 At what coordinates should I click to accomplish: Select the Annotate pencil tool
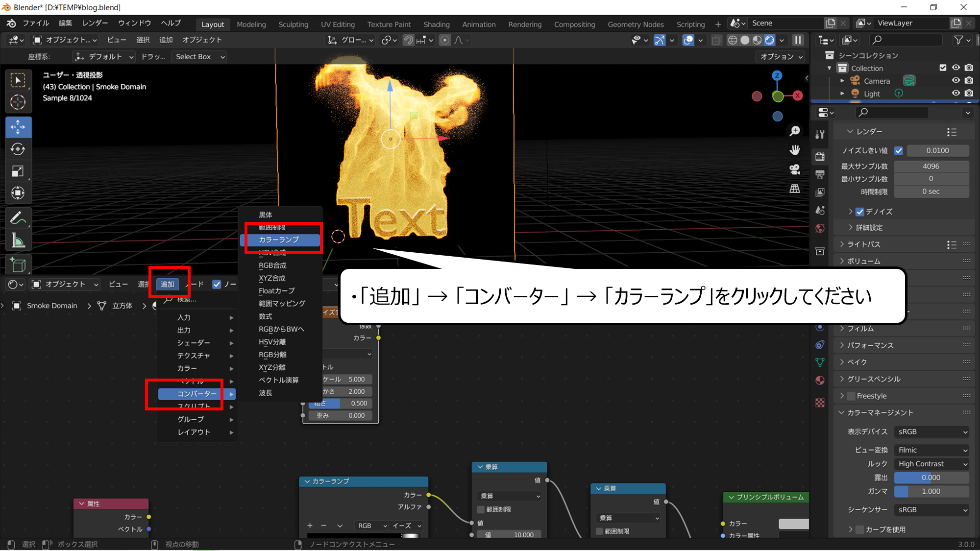pos(18,218)
